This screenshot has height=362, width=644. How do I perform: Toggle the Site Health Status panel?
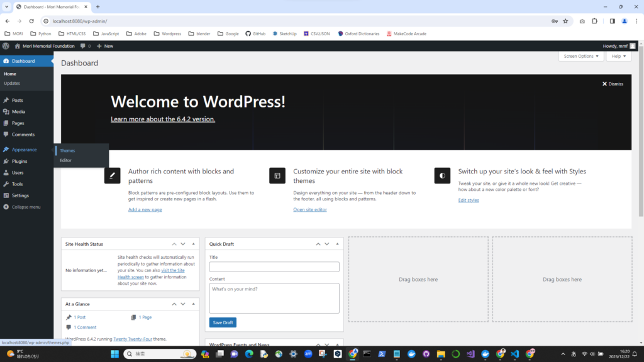pyautogui.click(x=194, y=244)
